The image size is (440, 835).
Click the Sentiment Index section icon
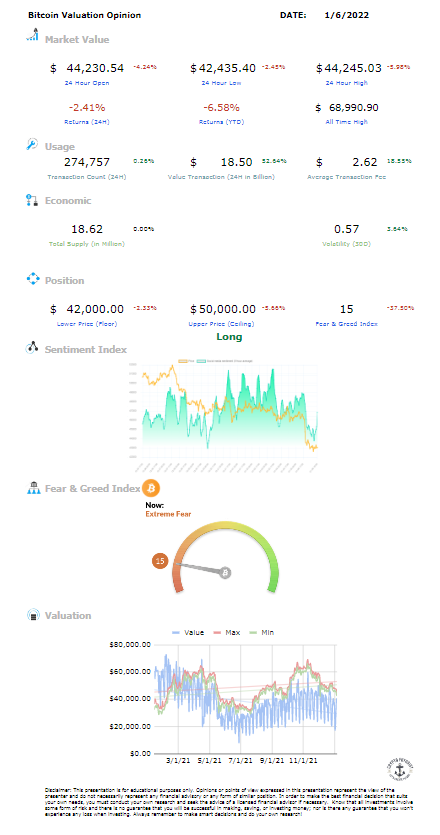point(32,348)
